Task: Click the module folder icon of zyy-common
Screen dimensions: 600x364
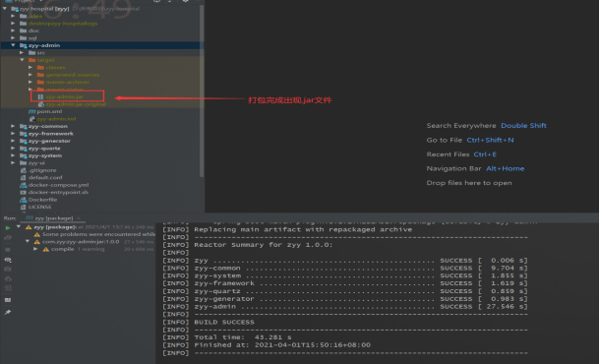Action: coord(24,126)
